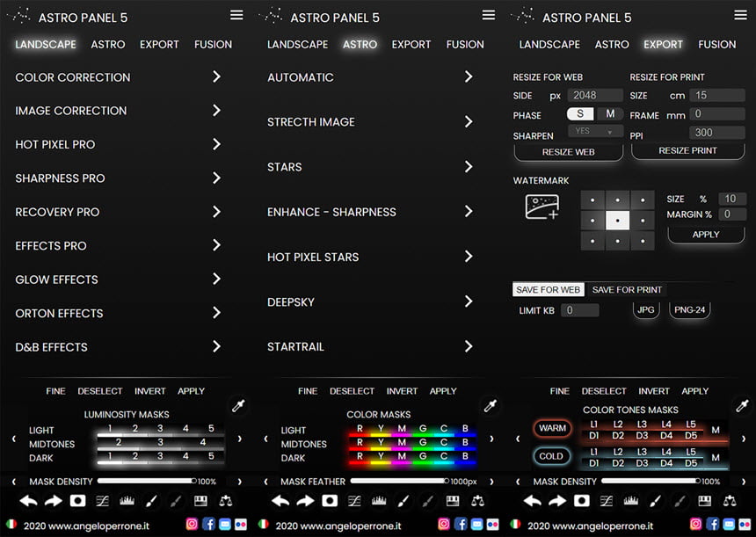Pick the eyedropper tool in the Astro panel

[491, 406]
